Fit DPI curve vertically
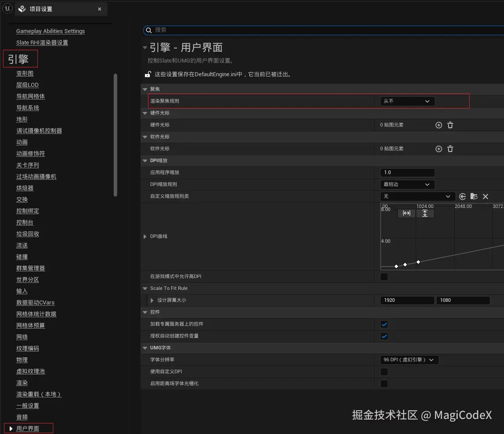The width and height of the screenshot is (504, 434). [x=425, y=213]
